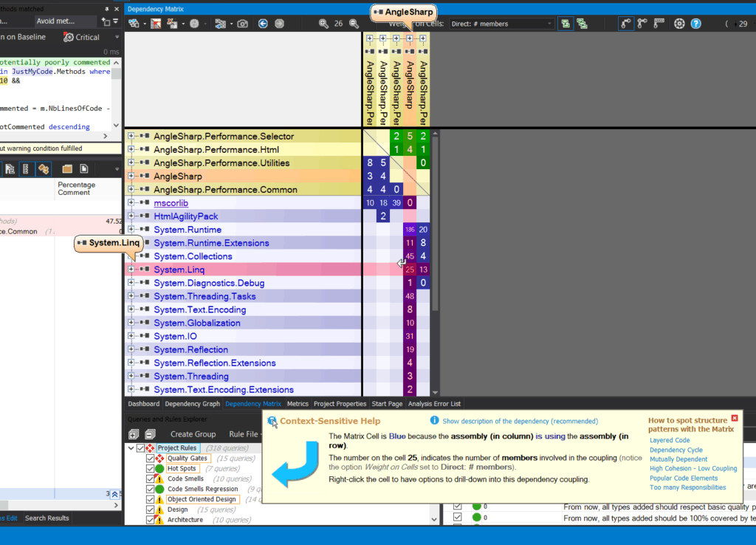The width and height of the screenshot is (756, 545).
Task: Expand the HtmlAgilityPack row
Action: tap(131, 216)
